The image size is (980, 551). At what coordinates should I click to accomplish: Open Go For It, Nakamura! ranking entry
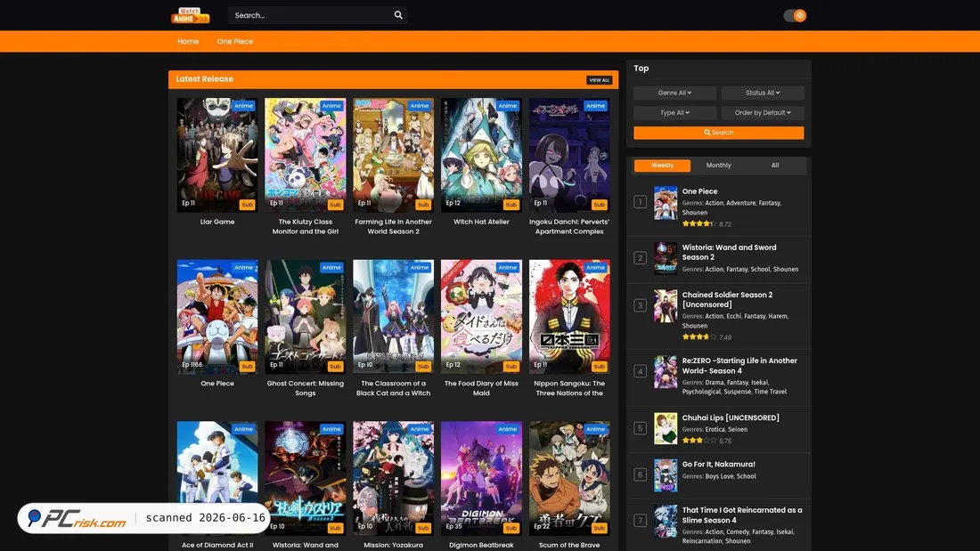click(718, 464)
